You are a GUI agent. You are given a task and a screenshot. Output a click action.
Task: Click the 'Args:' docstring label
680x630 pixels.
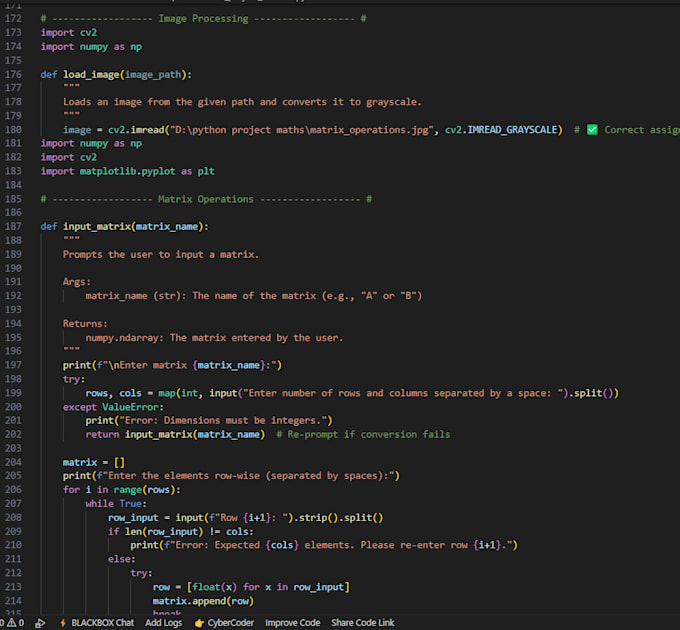(77, 282)
